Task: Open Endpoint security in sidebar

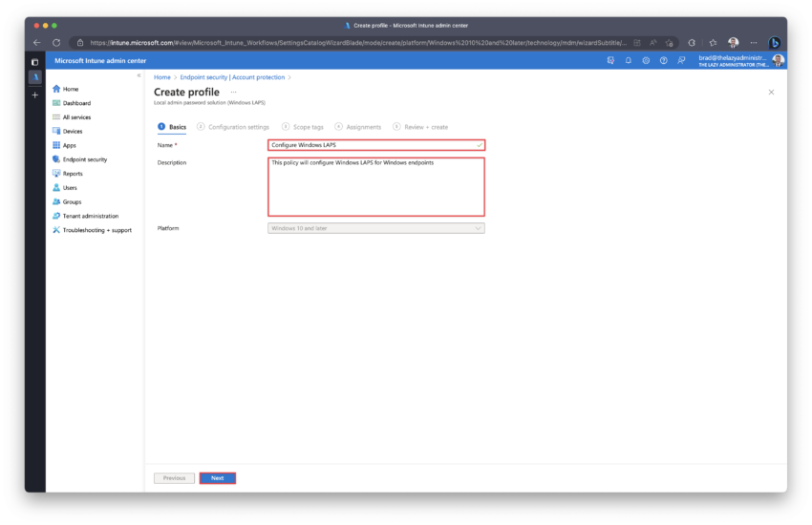Action: 79,159
